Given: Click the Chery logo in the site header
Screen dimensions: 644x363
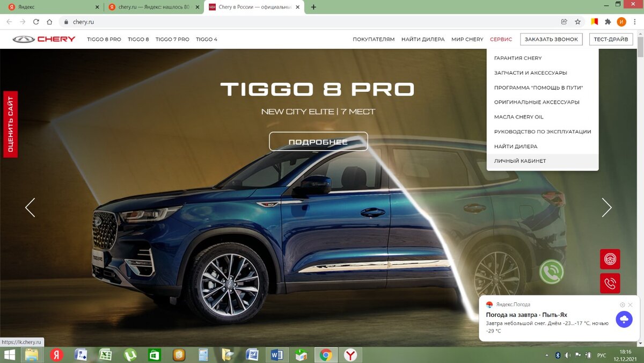Looking at the screenshot, I should click(x=44, y=39).
